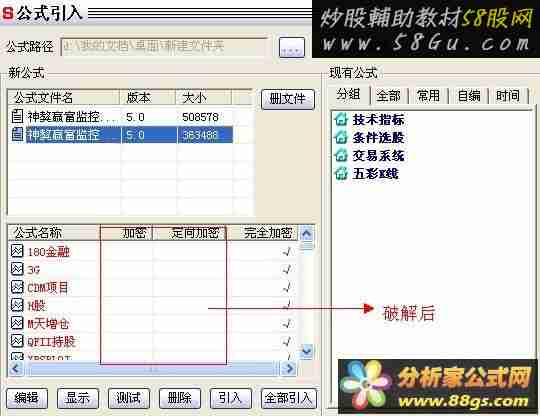This screenshot has width=540, height=416.
Task: Select the QFII持股 formula row
Action: point(153,341)
